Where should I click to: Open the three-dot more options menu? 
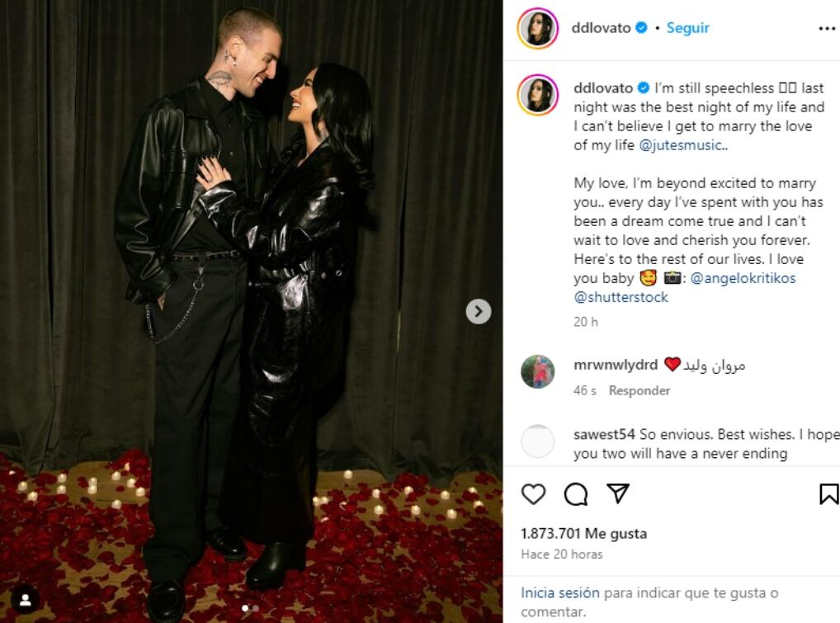click(827, 28)
